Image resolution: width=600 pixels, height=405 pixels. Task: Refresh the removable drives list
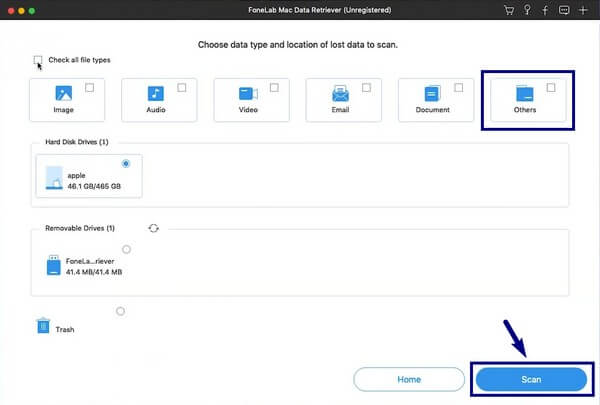[x=153, y=228]
